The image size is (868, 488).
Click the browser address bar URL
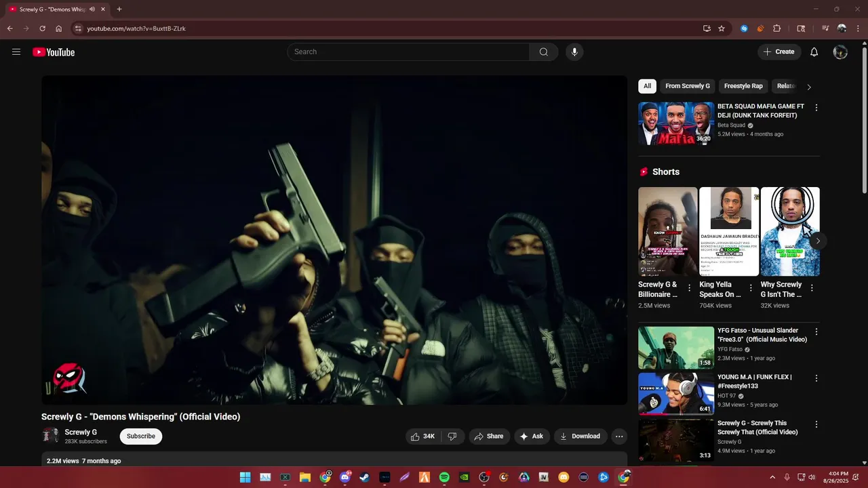point(136,28)
